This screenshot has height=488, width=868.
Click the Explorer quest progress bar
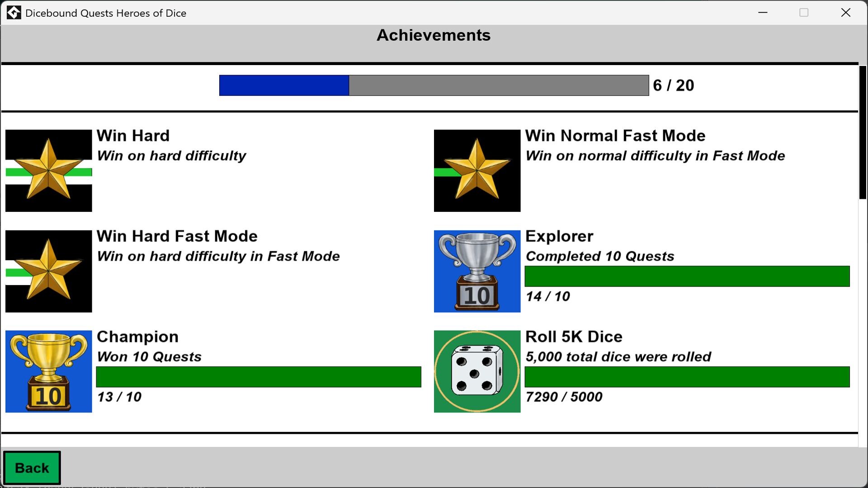tap(687, 276)
